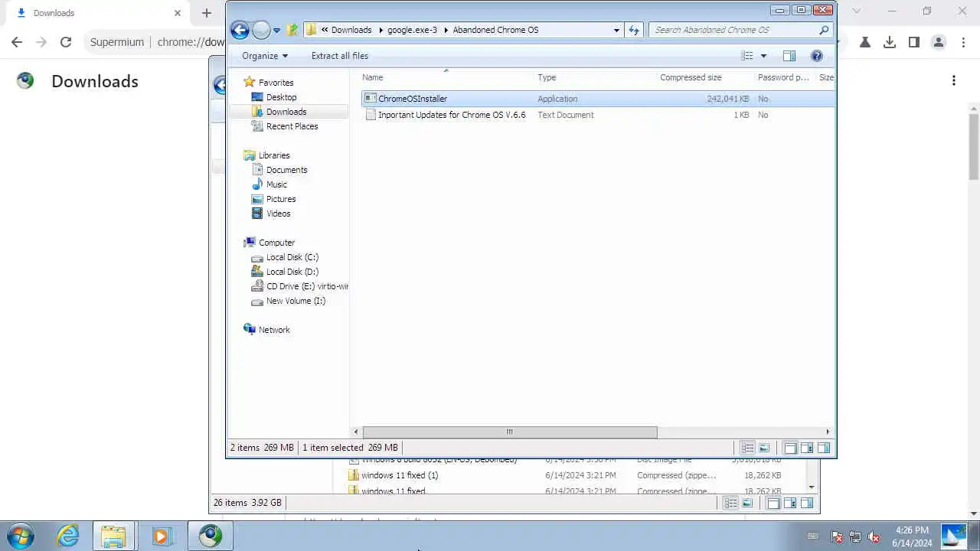Open hidden path levels via double chevron

click(x=325, y=30)
